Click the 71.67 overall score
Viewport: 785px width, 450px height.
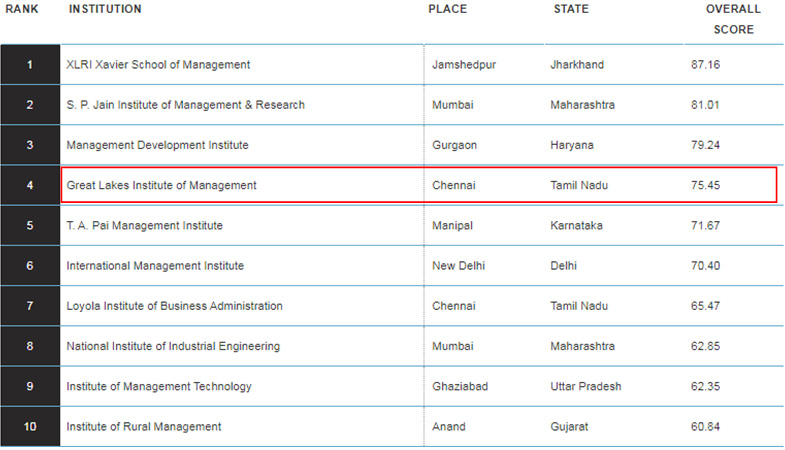click(705, 226)
